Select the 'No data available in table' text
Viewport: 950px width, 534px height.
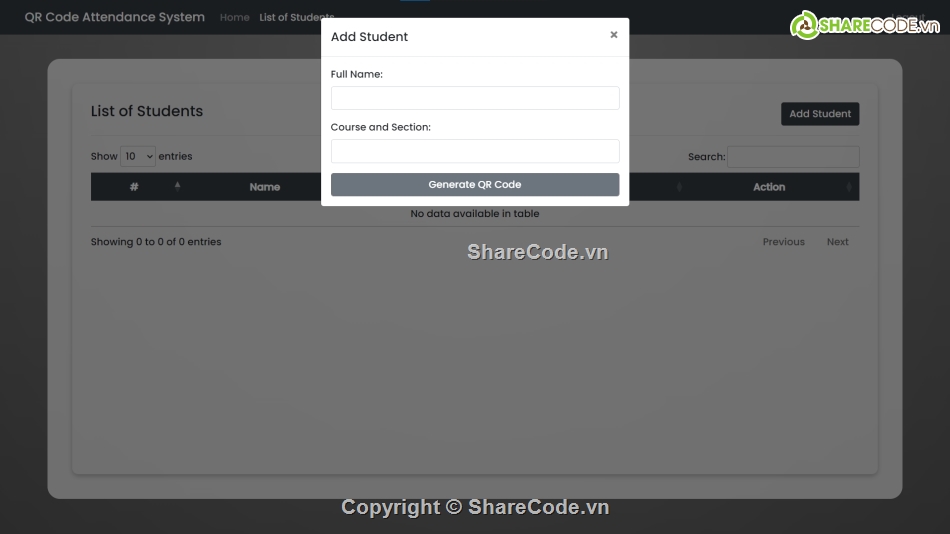pyautogui.click(x=475, y=213)
